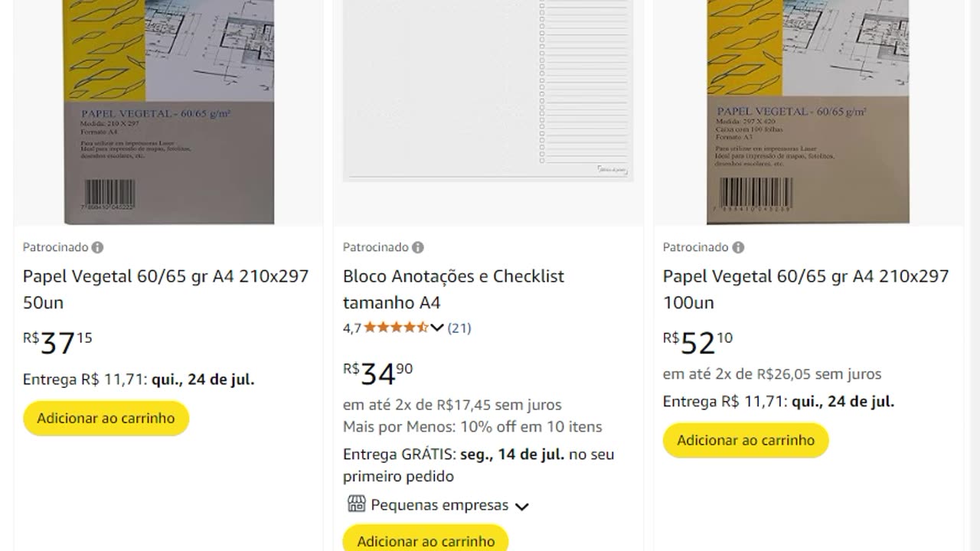Click the R$ 52,10 price
This screenshot has width=980, height=551.
point(697,343)
